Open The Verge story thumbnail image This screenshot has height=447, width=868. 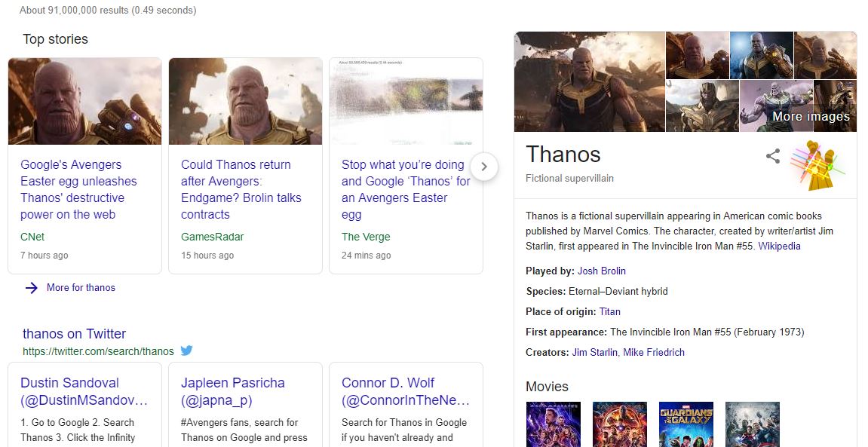coord(406,101)
